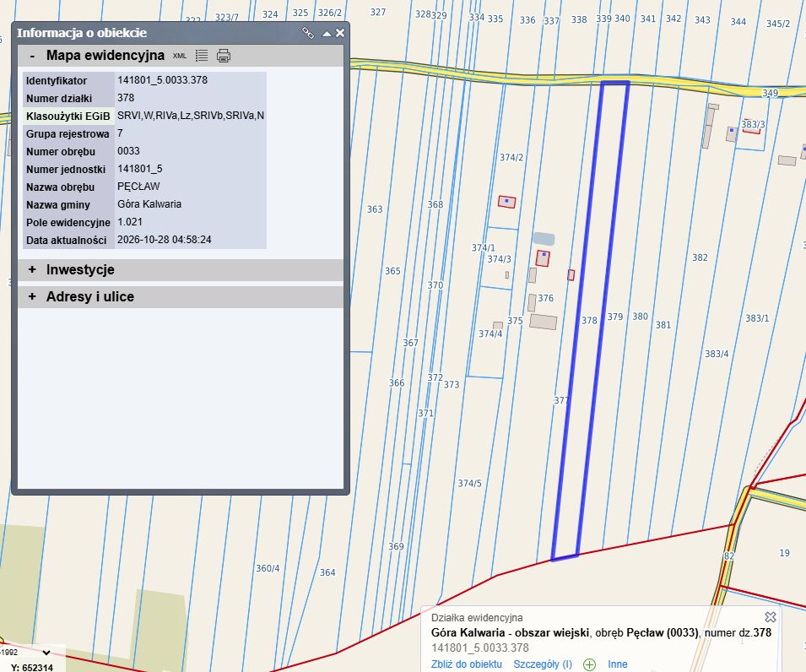Expand the Inwestycje section
Image resolution: width=806 pixels, height=672 pixels.
(x=32, y=269)
